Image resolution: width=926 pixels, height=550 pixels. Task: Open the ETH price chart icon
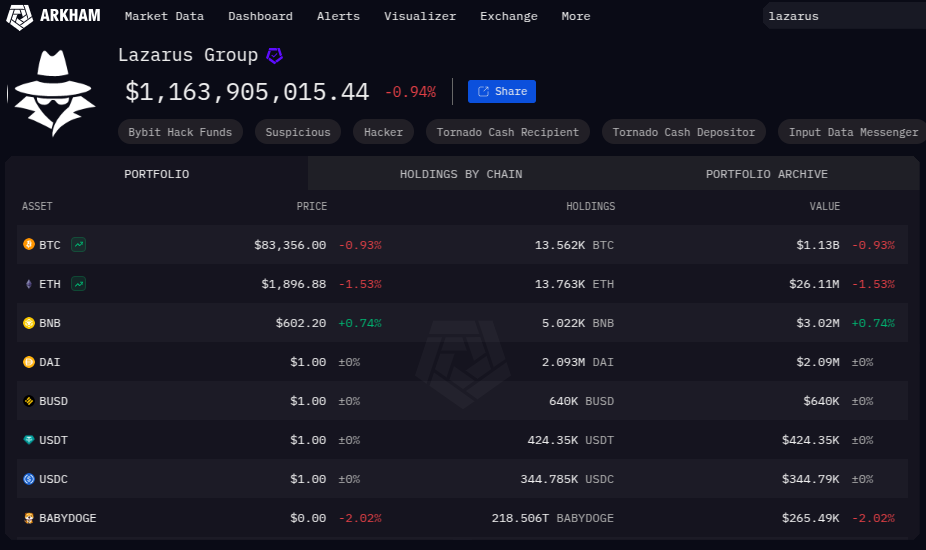tap(79, 284)
